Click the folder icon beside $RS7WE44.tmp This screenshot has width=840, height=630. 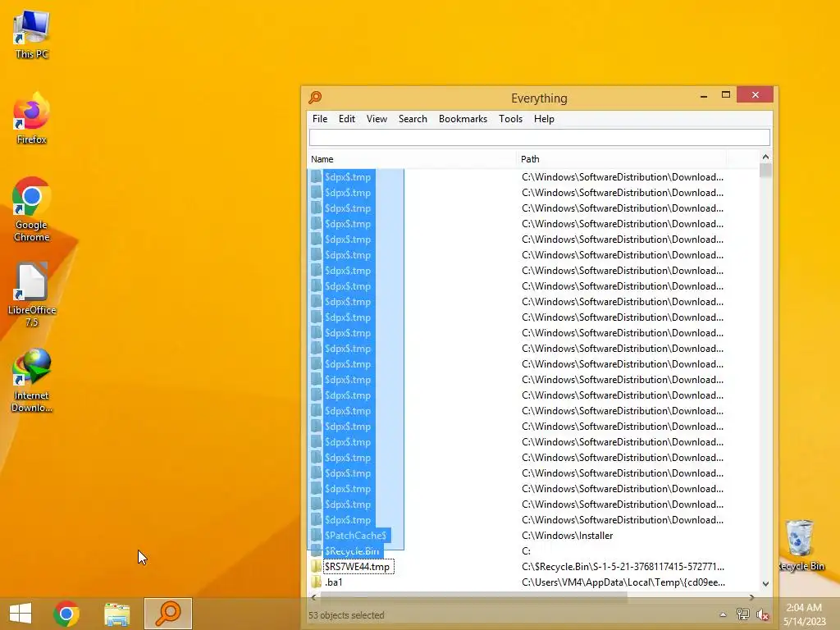tap(316, 566)
